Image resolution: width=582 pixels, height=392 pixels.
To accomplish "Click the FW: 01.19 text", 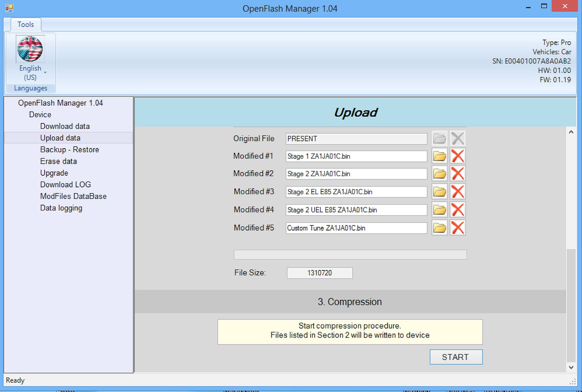I will click(555, 80).
